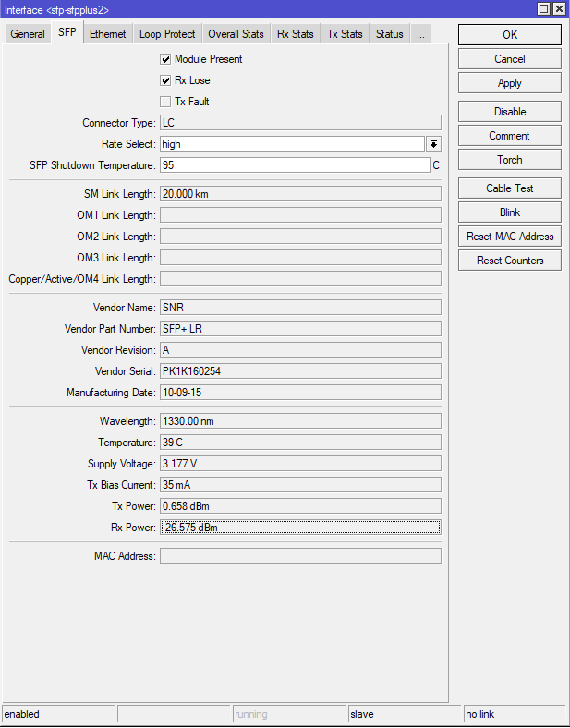The height and width of the screenshot is (728, 570).
Task: Run the Cable Test
Action: point(509,188)
